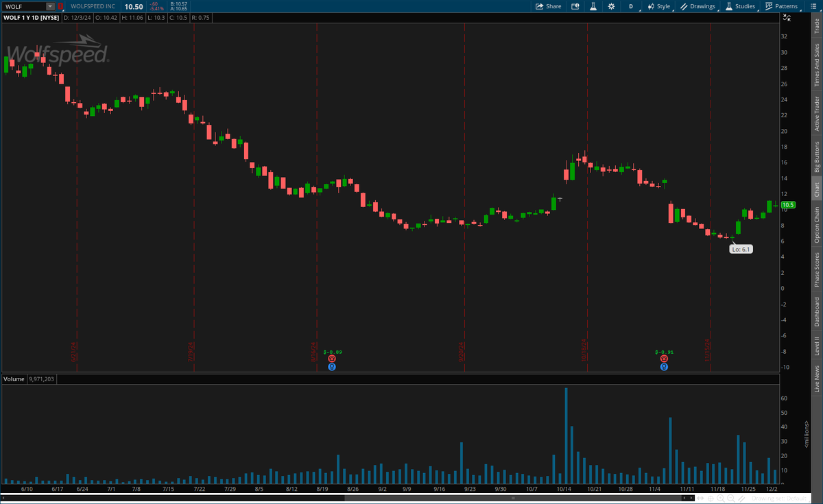The image size is (823, 504).
Task: Click the scrollbar right arrow button
Action: coord(691,498)
